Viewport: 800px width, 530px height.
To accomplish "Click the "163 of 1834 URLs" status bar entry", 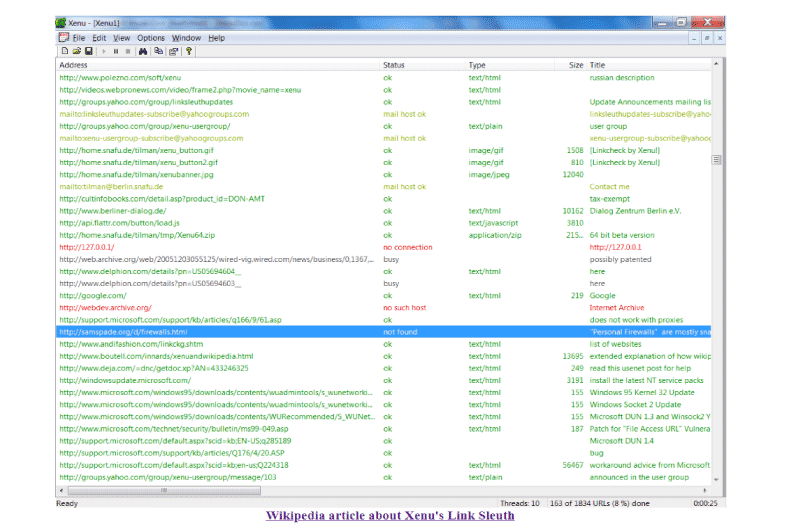I will [600, 503].
